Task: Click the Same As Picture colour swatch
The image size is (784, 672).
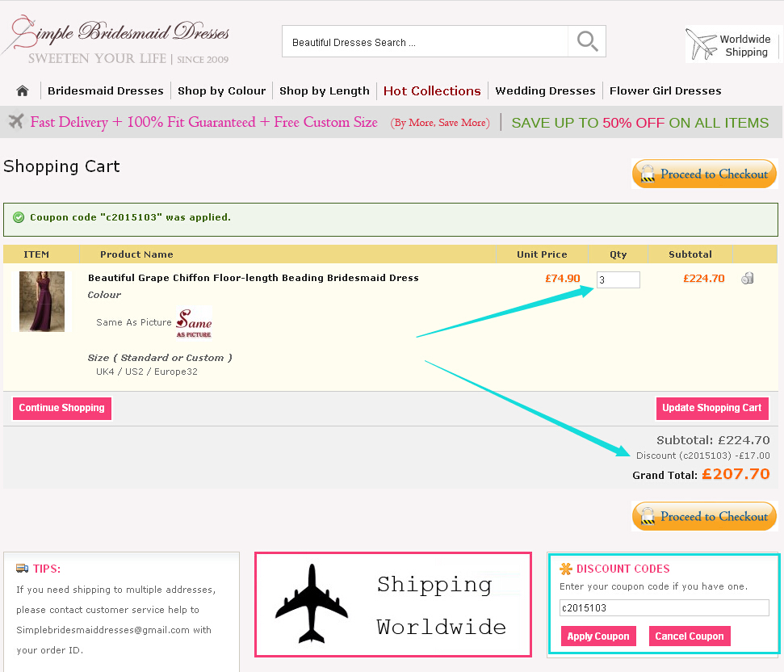Action: (x=194, y=322)
